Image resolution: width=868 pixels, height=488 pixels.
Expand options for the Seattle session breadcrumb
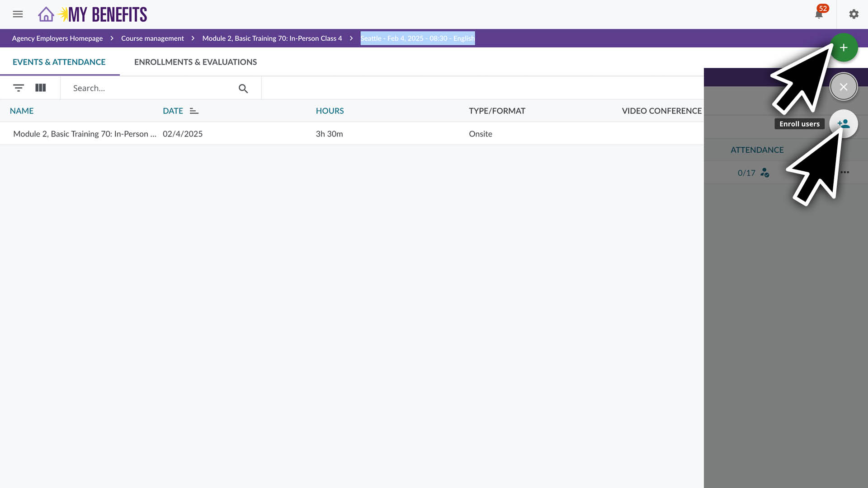(417, 38)
